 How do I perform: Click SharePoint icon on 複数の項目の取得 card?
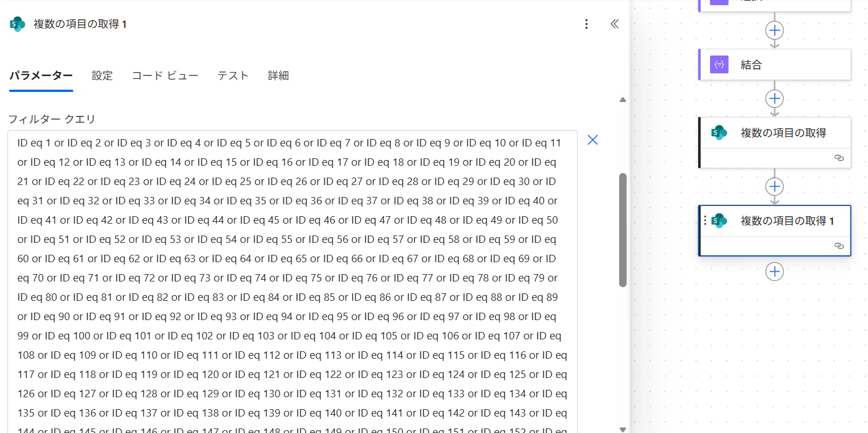719,133
